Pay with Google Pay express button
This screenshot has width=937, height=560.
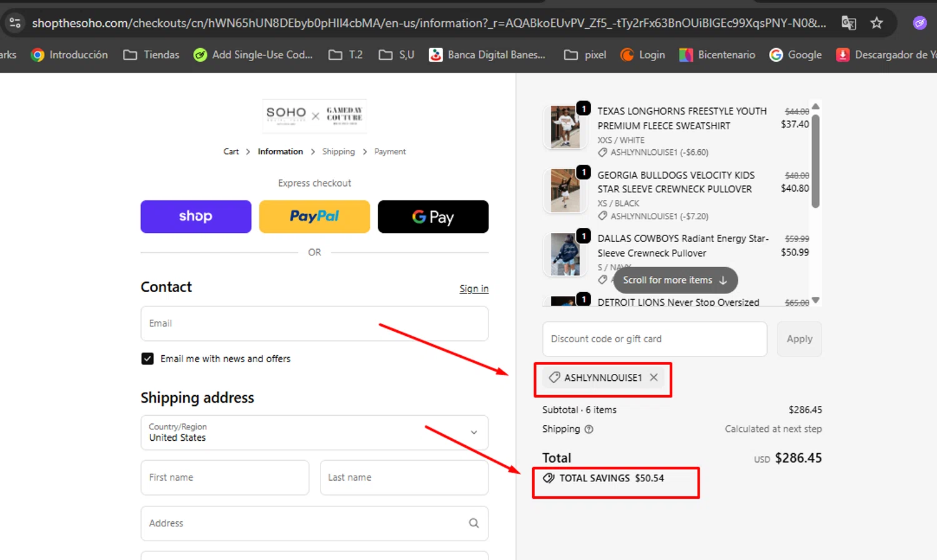pyautogui.click(x=433, y=217)
